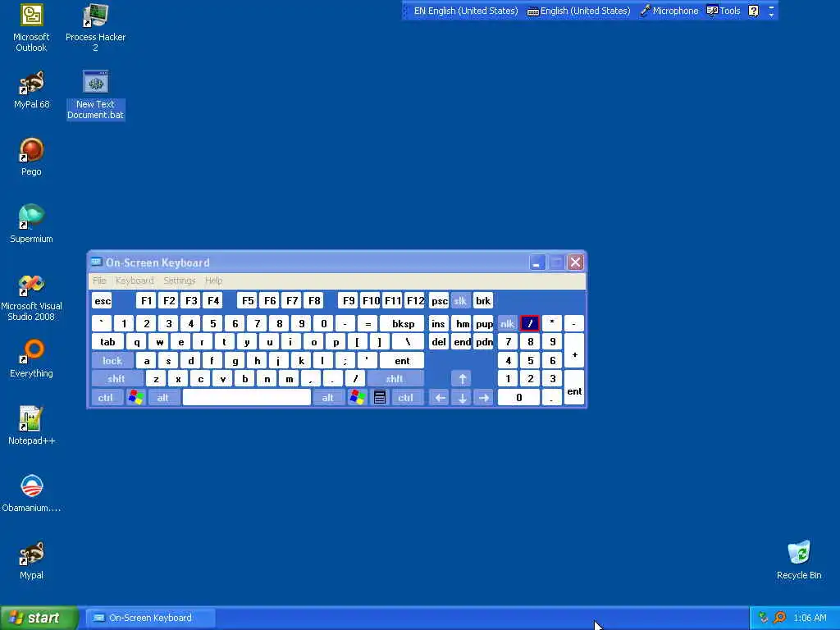
Task: Toggle left ctrl key
Action: pos(106,398)
